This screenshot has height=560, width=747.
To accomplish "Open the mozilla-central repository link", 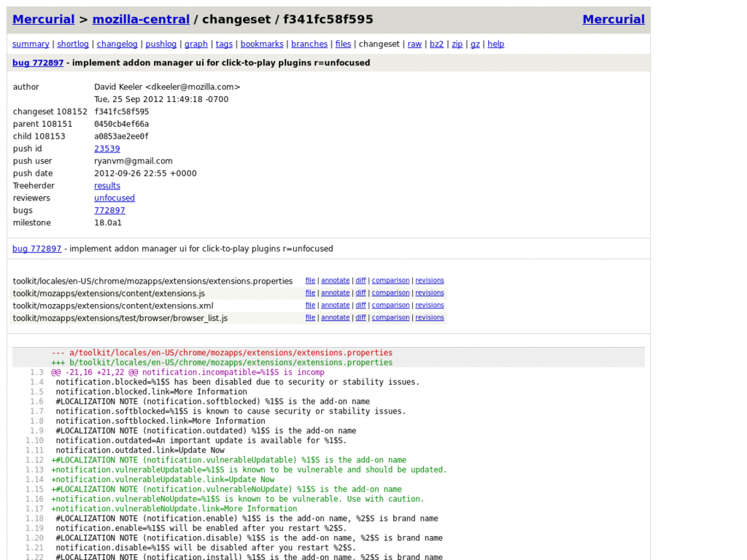I will pyautogui.click(x=141, y=20).
